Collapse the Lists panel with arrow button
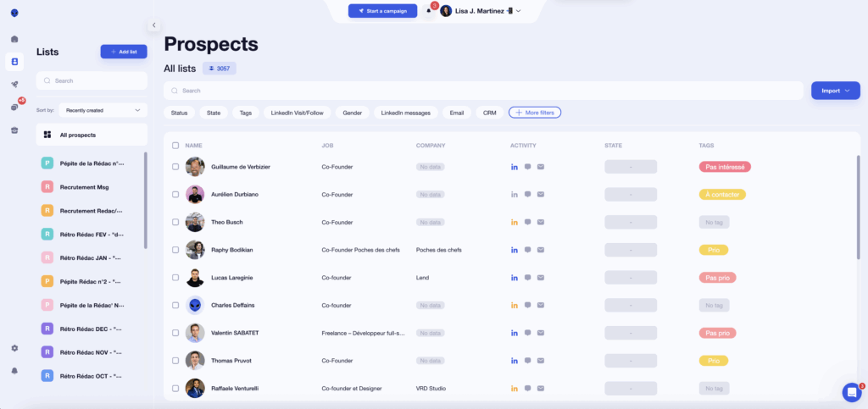This screenshot has height=409, width=868. point(153,25)
